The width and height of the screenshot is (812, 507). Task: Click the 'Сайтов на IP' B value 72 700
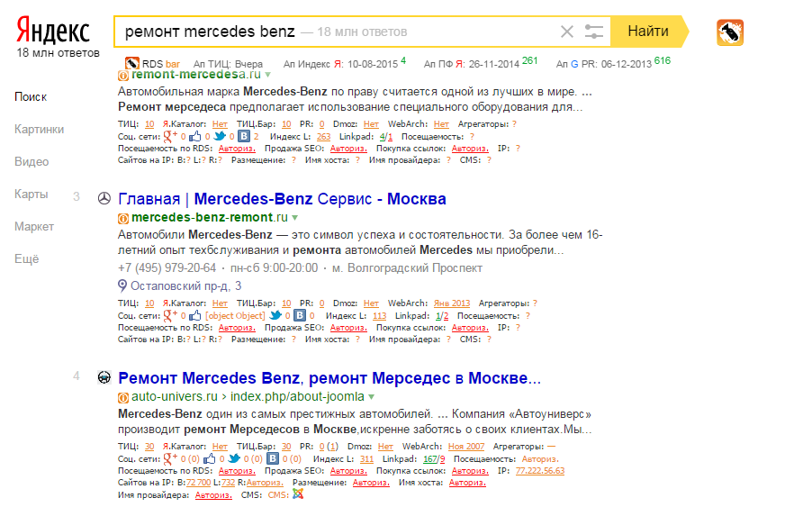198,483
